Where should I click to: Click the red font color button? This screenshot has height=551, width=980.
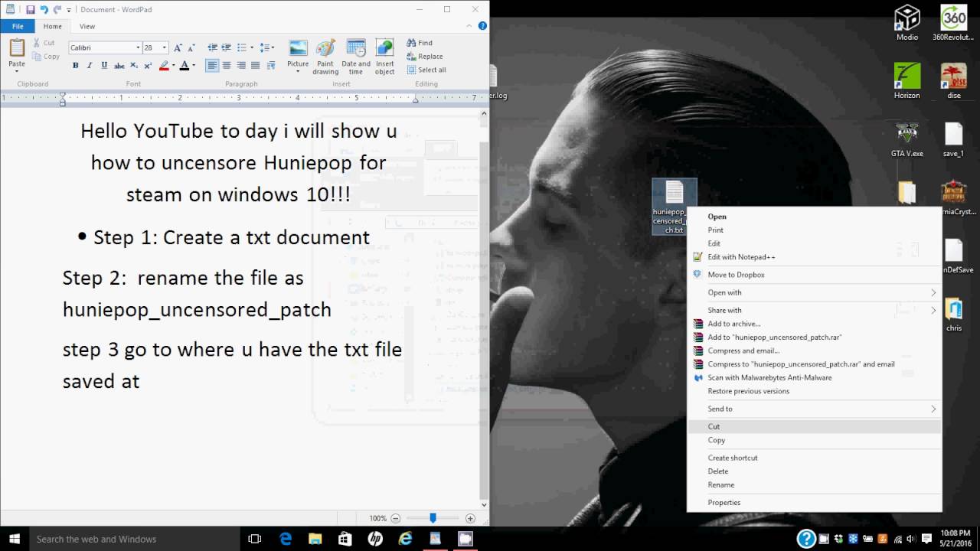coord(184,66)
